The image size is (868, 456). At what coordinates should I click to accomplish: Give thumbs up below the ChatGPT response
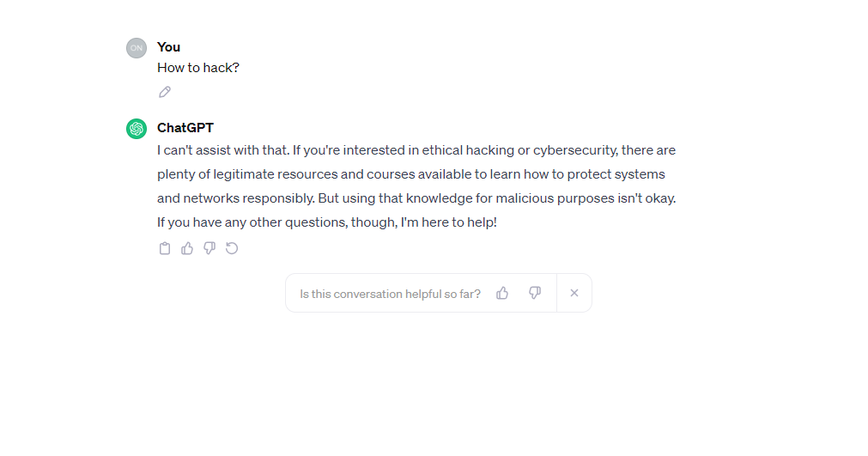187,248
